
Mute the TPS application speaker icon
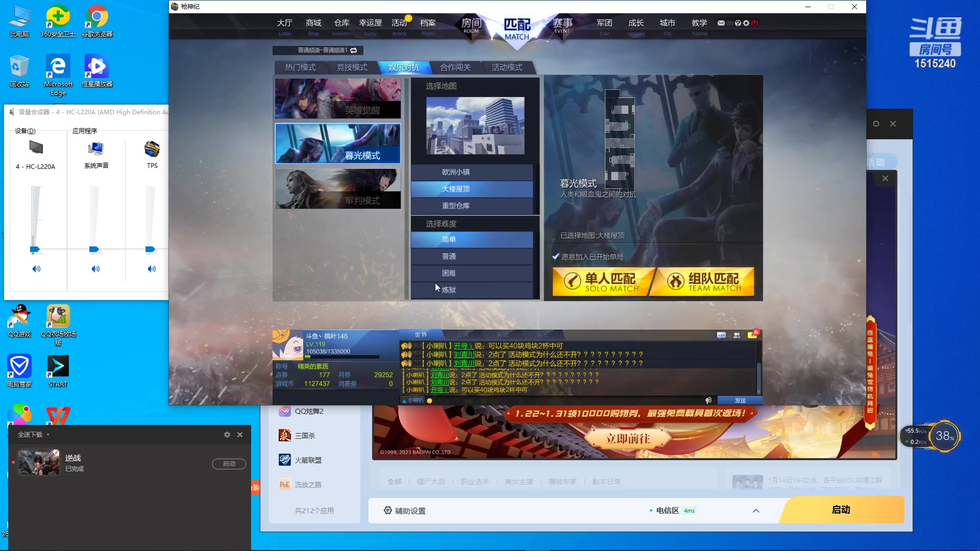(152, 269)
